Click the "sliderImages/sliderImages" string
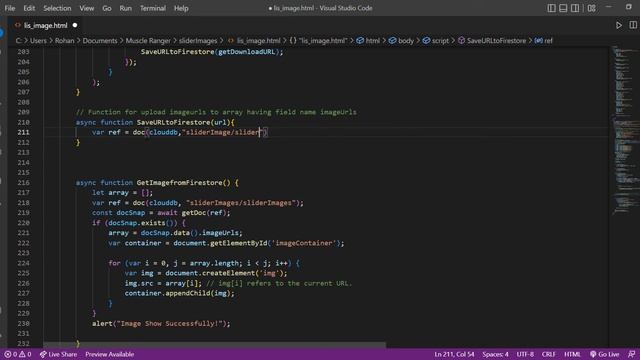640x360 pixels. tap(242, 203)
